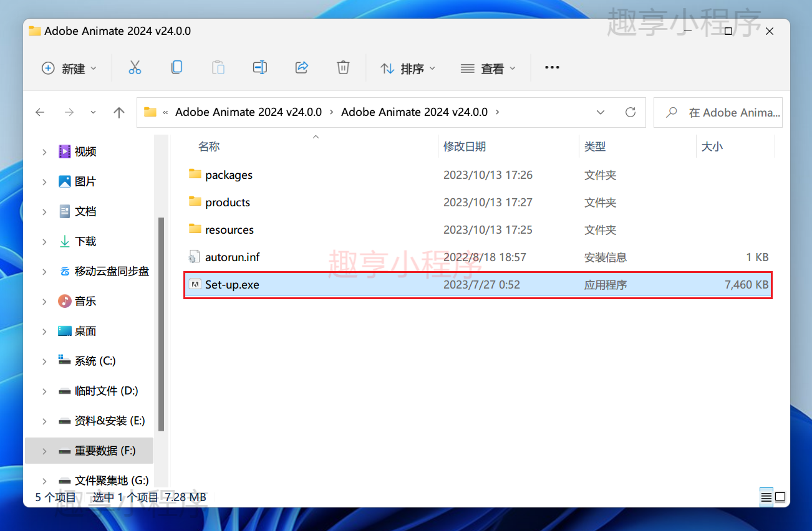The image size is (812, 531).
Task: Select the Set-up.exe Adobe icon
Action: 195,285
